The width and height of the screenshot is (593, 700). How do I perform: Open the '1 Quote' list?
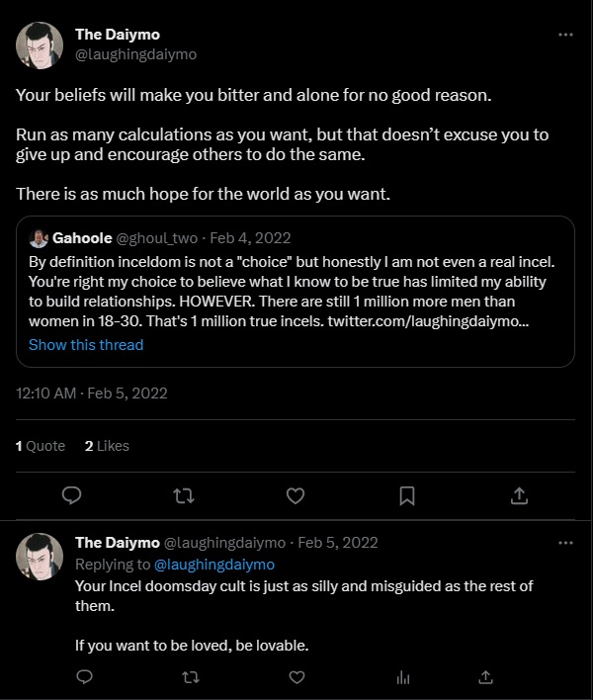(41, 446)
